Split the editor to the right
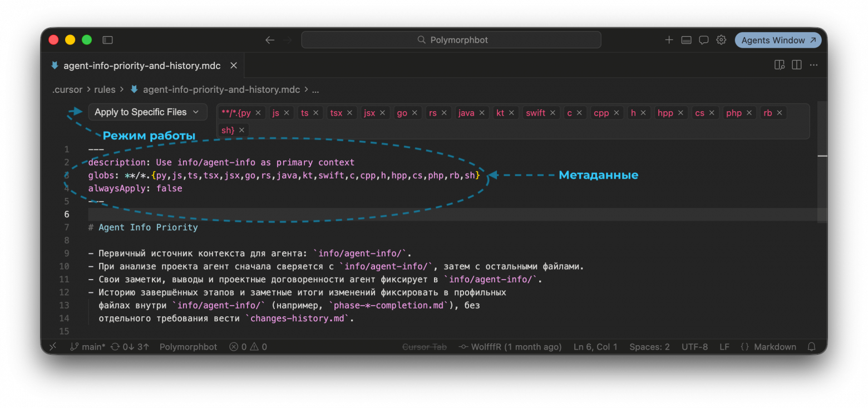Screen dimensions: 868x408 tap(797, 65)
